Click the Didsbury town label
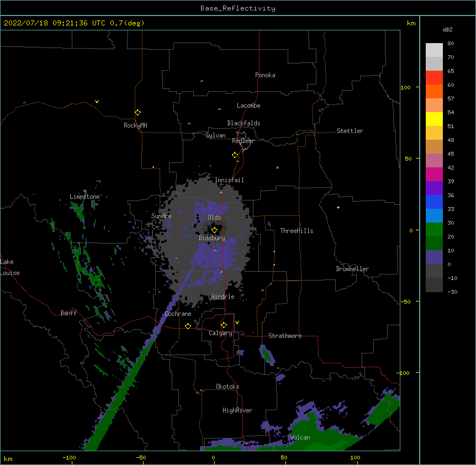 (212, 238)
